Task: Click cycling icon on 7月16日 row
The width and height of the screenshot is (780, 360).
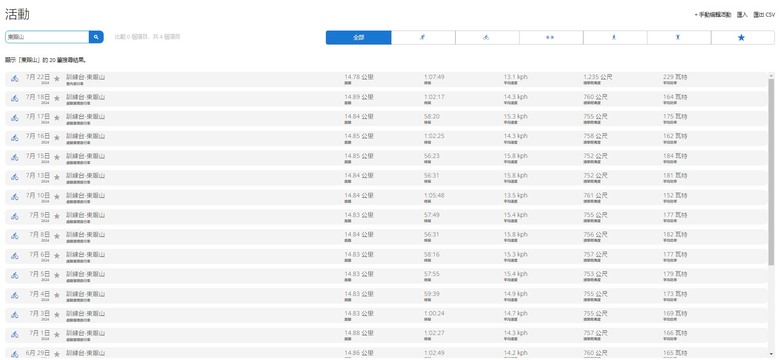Action: click(x=15, y=138)
